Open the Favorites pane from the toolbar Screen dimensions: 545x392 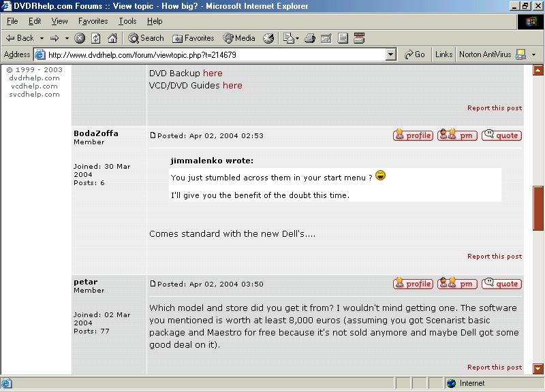click(x=193, y=38)
